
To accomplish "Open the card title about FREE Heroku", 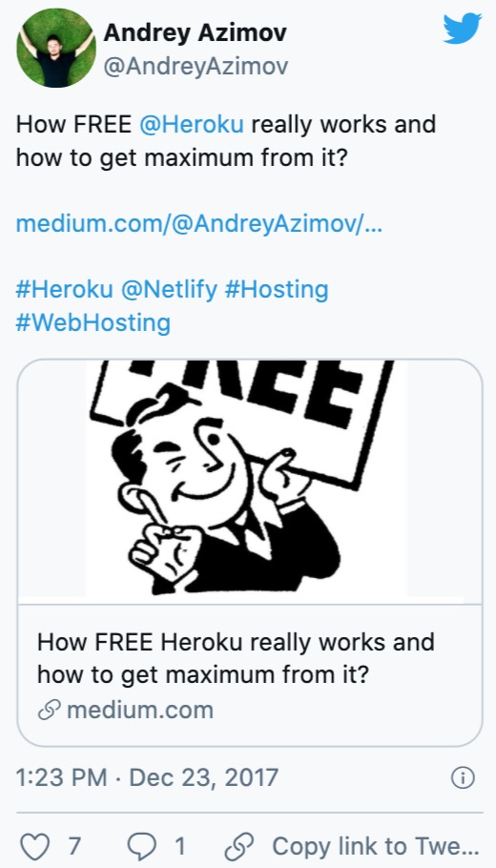I will 236,658.
